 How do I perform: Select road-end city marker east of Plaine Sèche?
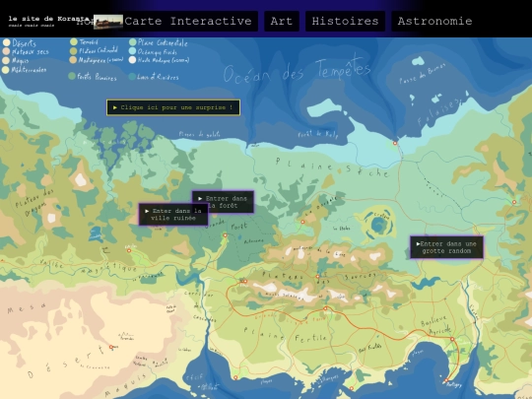coord(514,202)
